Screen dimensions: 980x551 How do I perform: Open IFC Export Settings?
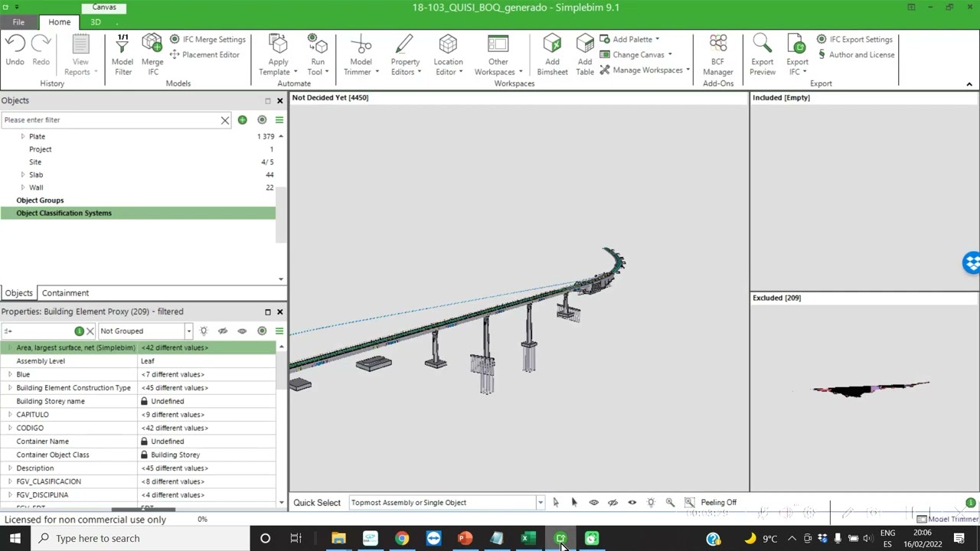(x=854, y=39)
